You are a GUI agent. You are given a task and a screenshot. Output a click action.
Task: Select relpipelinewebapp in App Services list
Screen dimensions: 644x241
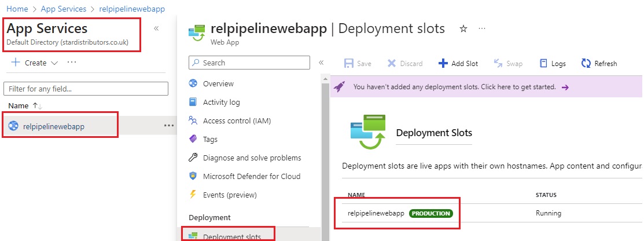[54, 126]
